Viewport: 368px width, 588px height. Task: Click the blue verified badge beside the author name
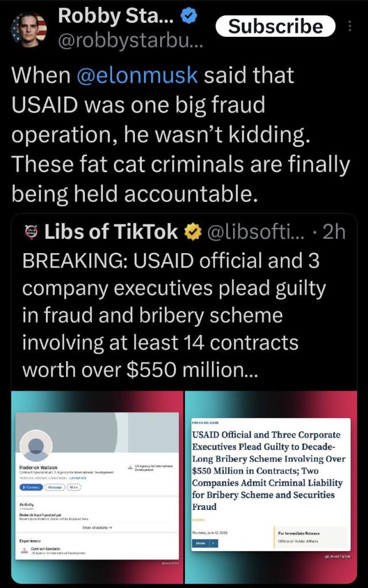click(189, 17)
